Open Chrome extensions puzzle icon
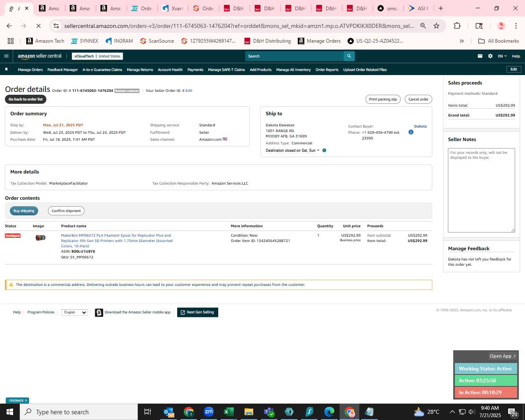 (457, 26)
